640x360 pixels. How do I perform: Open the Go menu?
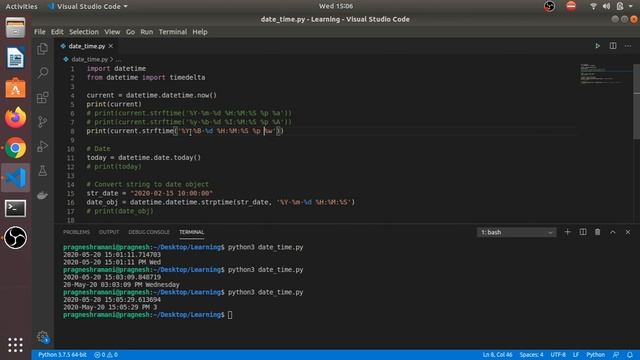(x=130, y=32)
